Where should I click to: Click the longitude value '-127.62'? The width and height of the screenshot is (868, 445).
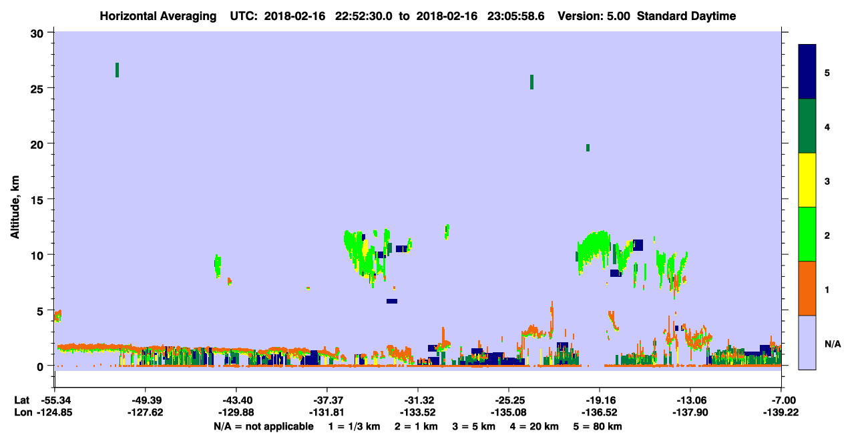pyautogui.click(x=145, y=412)
